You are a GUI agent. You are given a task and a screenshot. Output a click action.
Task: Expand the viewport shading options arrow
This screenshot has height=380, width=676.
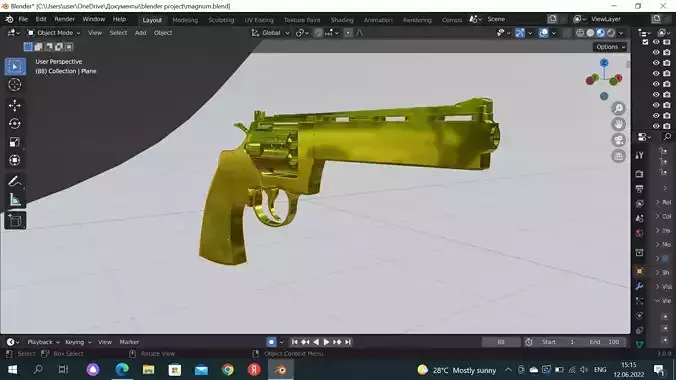click(x=621, y=33)
